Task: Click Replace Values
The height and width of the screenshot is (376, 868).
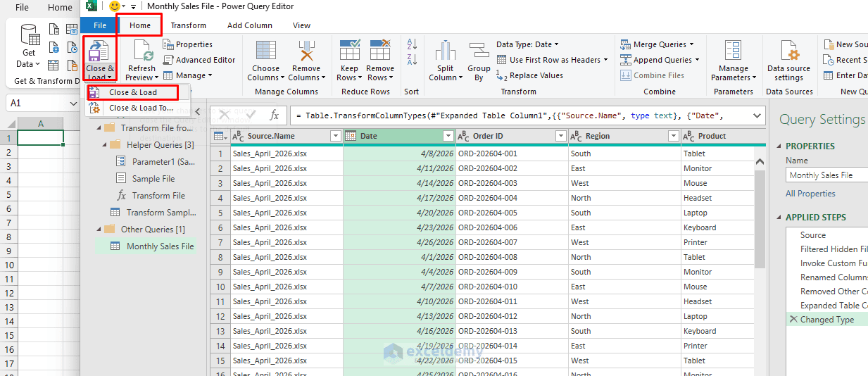Action: coord(530,75)
